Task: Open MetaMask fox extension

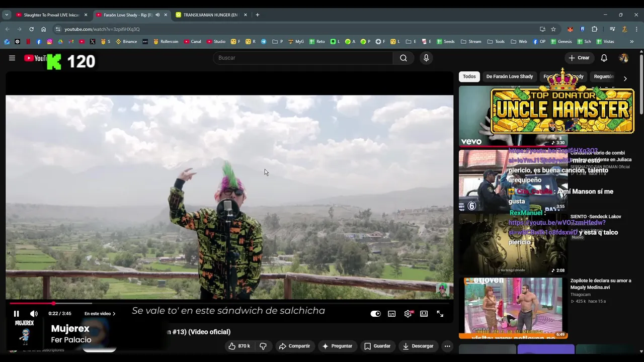Action: [570, 29]
